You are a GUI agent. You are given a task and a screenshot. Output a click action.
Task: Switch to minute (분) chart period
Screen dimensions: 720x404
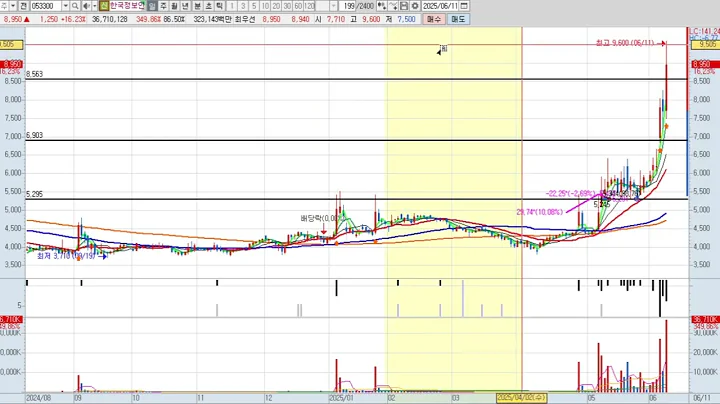pos(197,6)
